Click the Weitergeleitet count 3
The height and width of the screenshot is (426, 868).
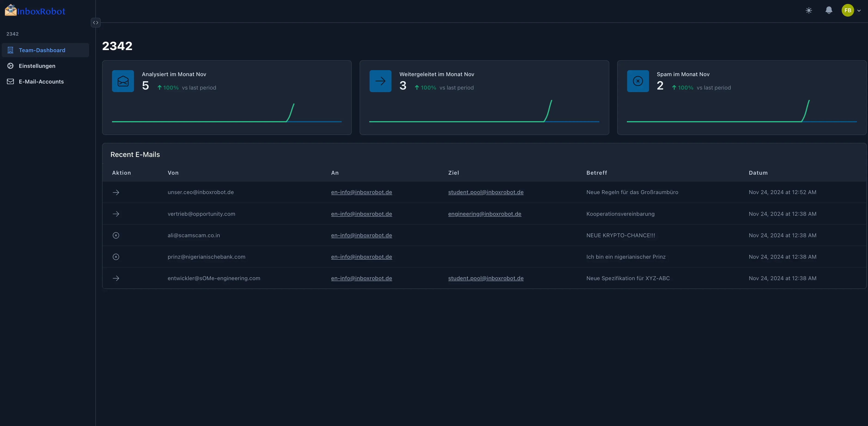click(x=403, y=86)
